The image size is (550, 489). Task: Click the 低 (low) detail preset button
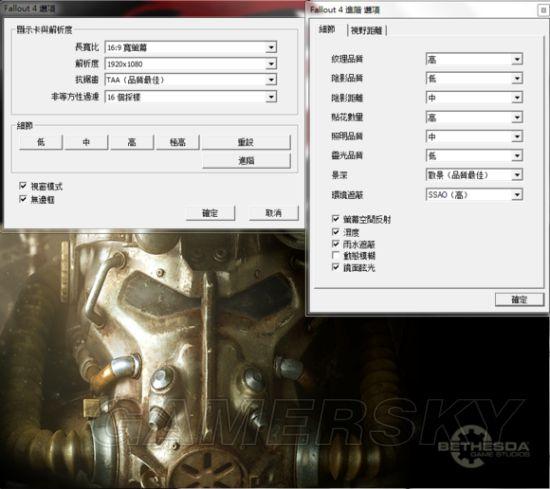coord(41,142)
